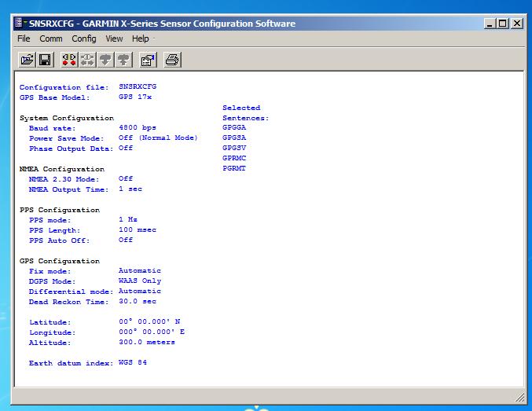532x411 pixels.
Task: Click the PGRMT selected sentence
Action: tap(234, 168)
